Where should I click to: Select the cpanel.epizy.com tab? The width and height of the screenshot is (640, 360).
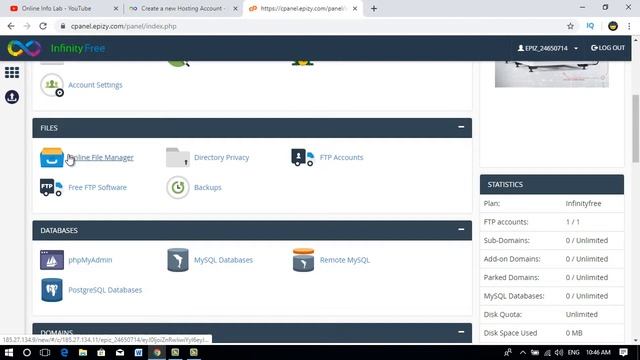(x=303, y=9)
